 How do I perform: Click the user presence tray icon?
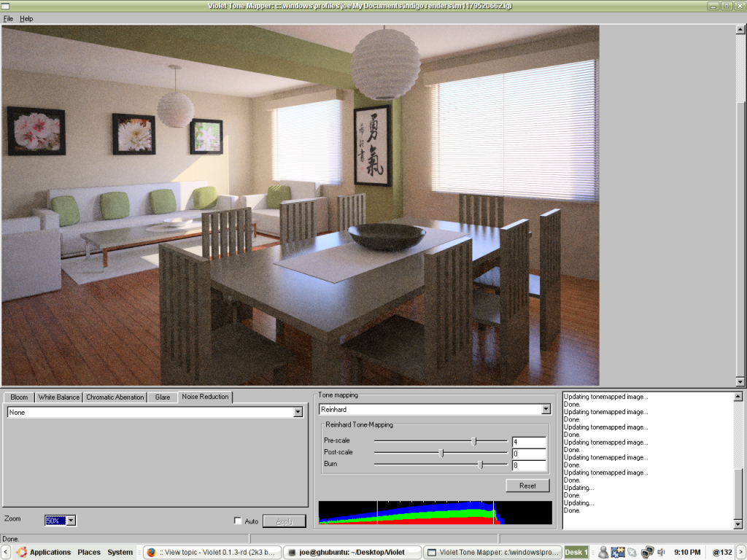click(603, 553)
